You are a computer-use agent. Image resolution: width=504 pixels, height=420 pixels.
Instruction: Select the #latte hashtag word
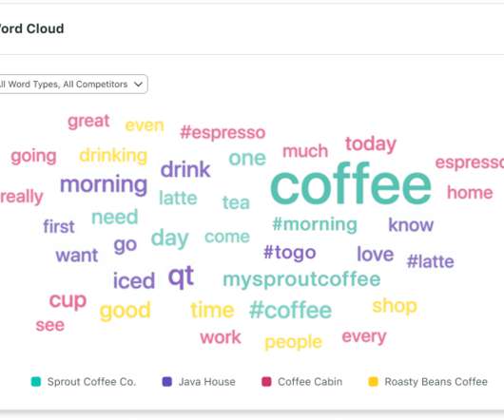click(x=431, y=261)
